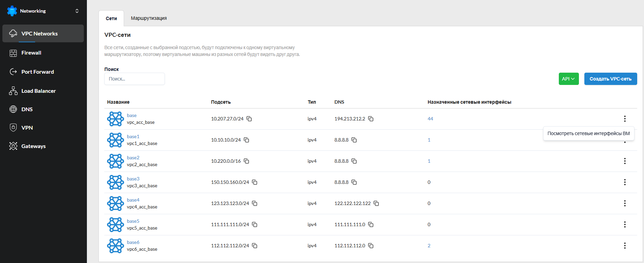Click the network icon of base3
This screenshot has width=644, height=263.
pyautogui.click(x=116, y=182)
